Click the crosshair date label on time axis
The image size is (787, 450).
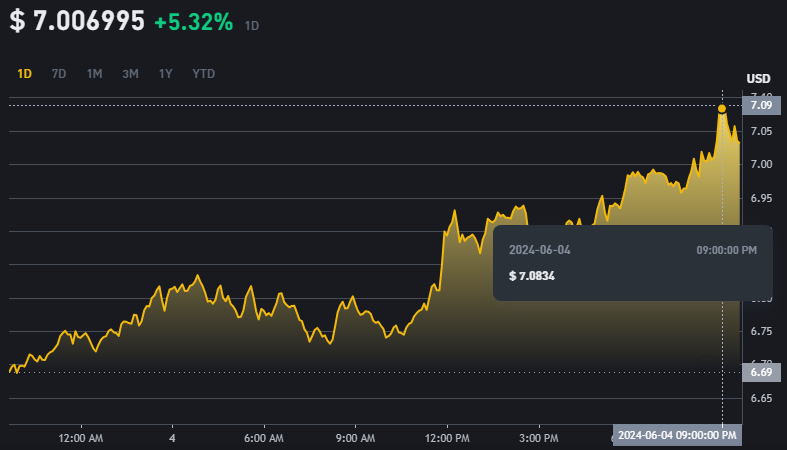pyautogui.click(x=677, y=435)
